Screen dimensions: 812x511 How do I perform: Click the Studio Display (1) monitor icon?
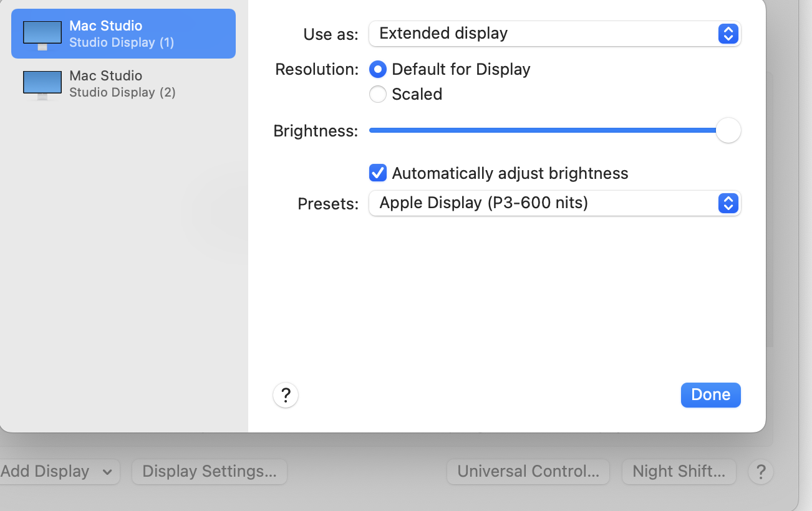[42, 34]
